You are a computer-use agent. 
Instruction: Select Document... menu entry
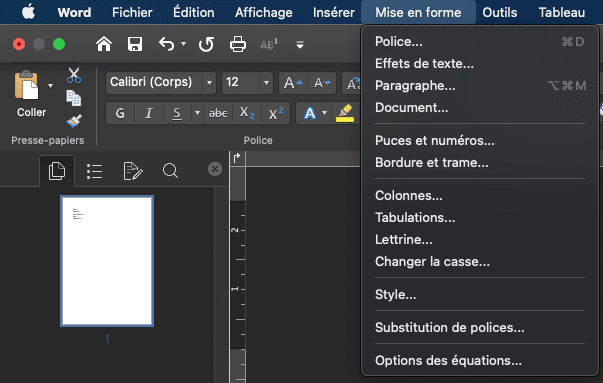(480, 107)
